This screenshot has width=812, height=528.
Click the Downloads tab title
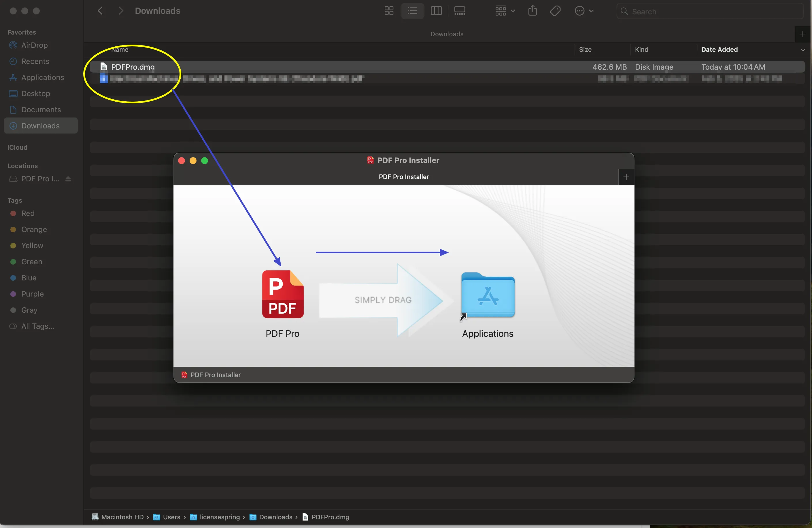(447, 34)
